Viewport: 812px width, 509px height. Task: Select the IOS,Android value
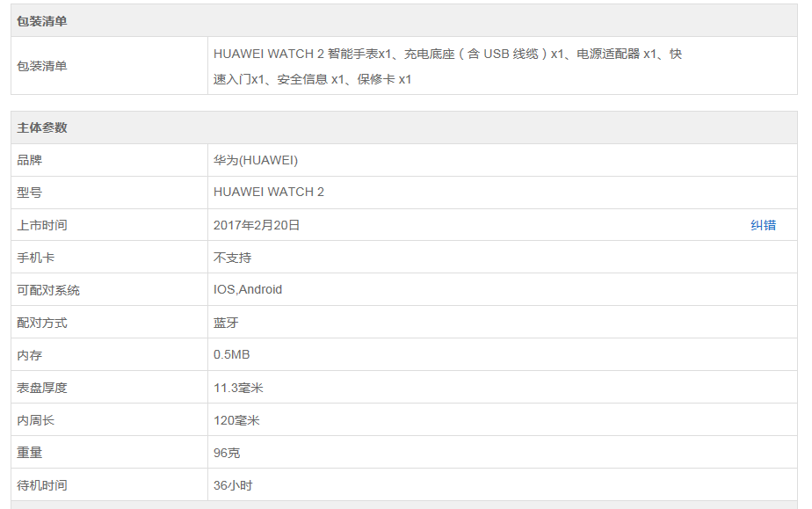tap(248, 289)
